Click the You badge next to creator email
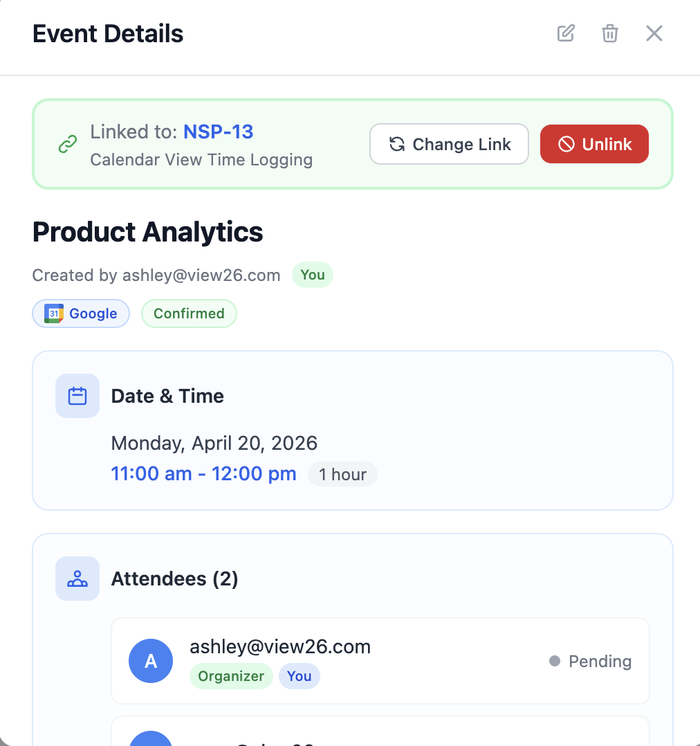The height and width of the screenshot is (746, 700). [313, 275]
